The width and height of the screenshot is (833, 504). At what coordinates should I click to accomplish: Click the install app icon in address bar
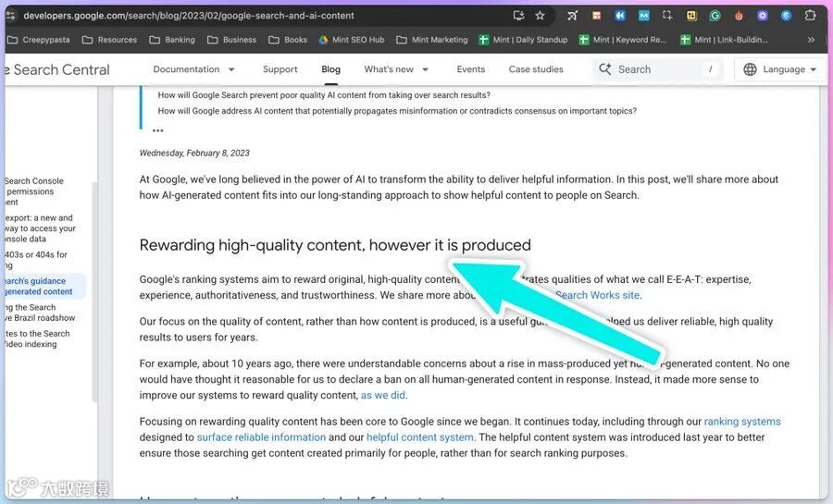tap(518, 16)
